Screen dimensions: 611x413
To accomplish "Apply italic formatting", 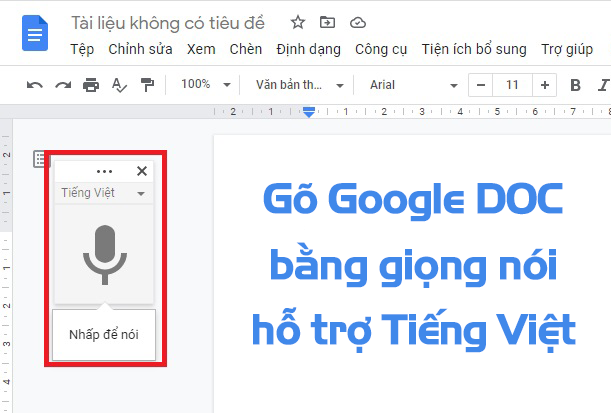I will click(x=603, y=85).
